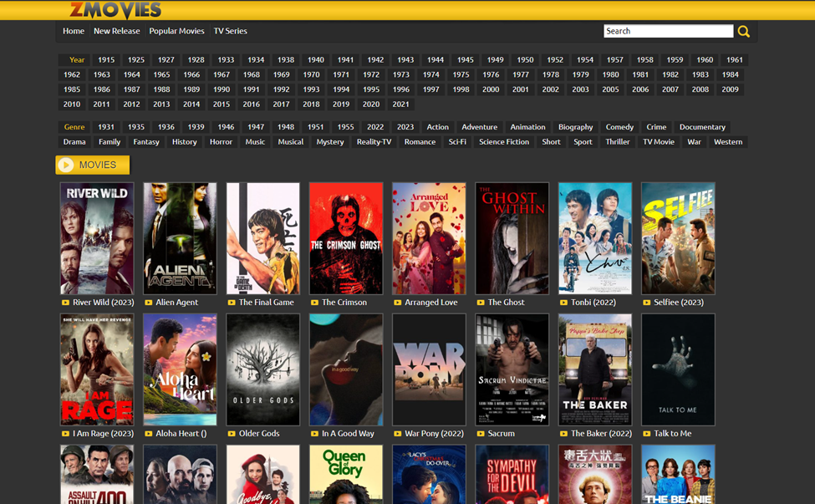Image resolution: width=815 pixels, height=504 pixels.
Task: Choose the TV Movie genre
Action: 659,142
